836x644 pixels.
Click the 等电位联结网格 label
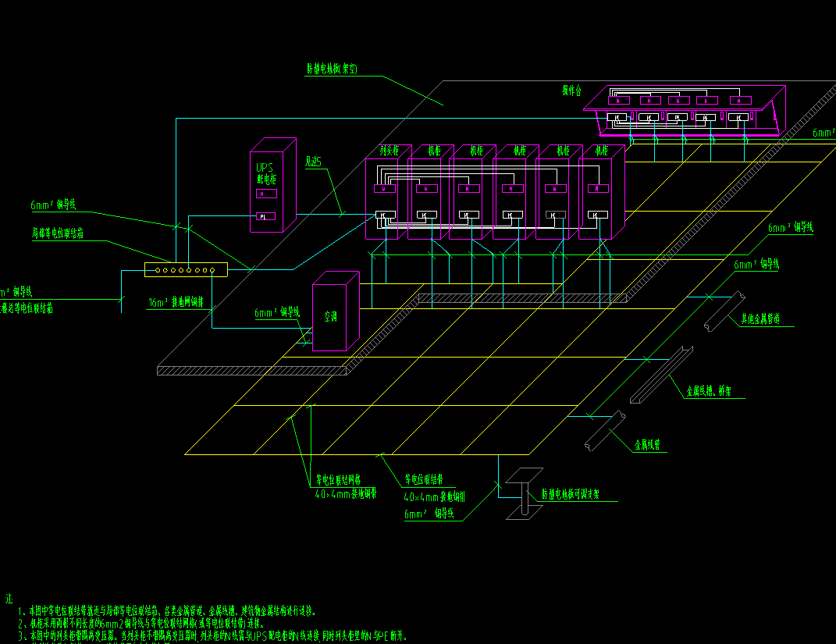coord(343,480)
